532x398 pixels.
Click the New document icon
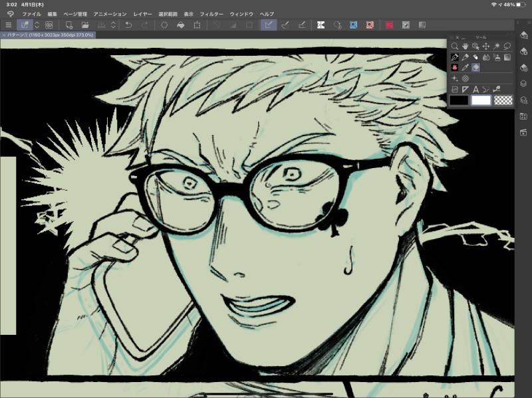point(69,25)
